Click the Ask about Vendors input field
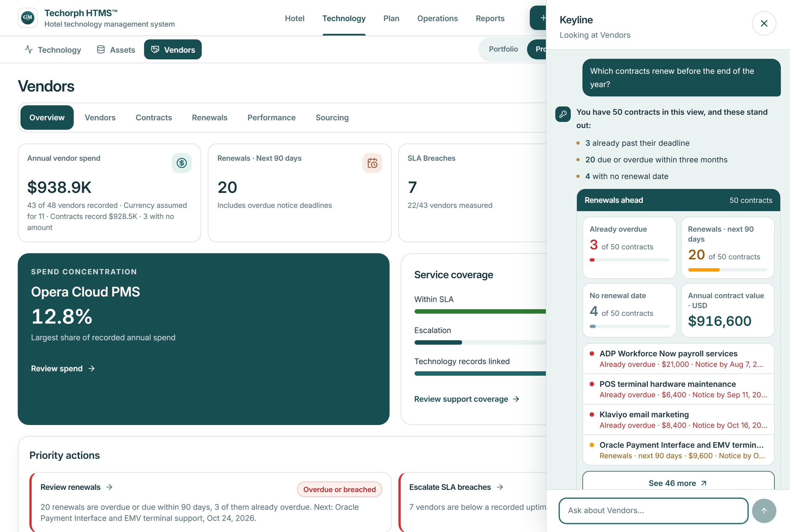The width and height of the screenshot is (798, 532). click(653, 511)
